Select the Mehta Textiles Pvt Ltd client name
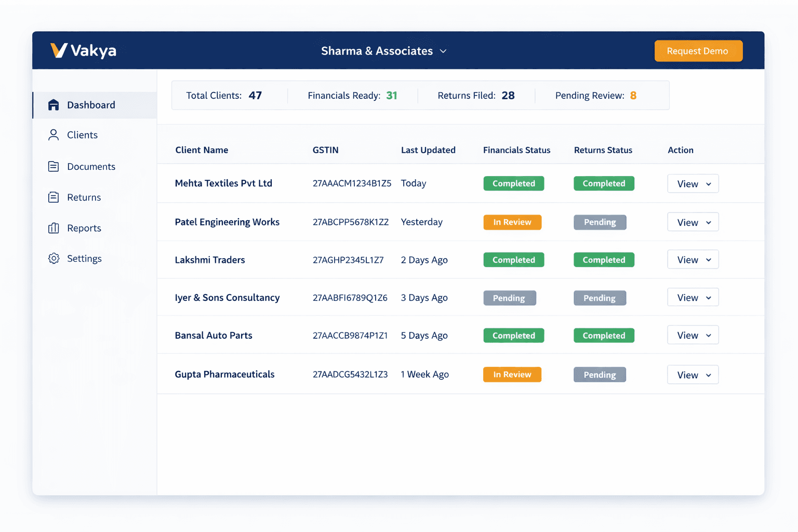798x532 pixels. (223, 183)
